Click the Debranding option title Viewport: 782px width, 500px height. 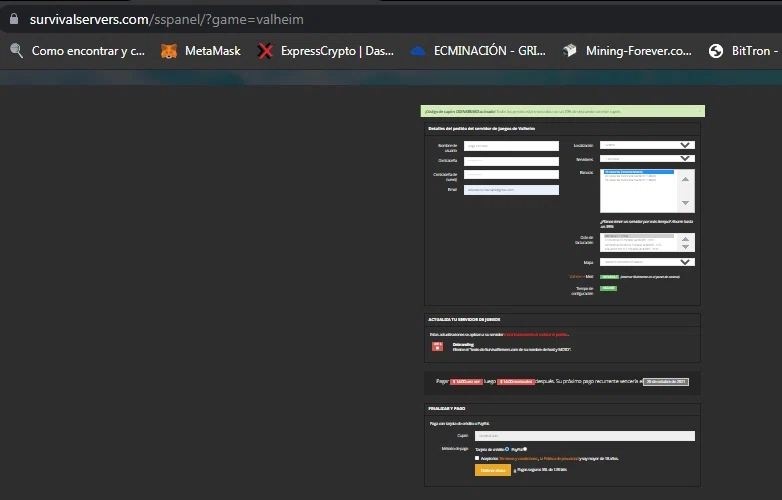(x=463, y=344)
